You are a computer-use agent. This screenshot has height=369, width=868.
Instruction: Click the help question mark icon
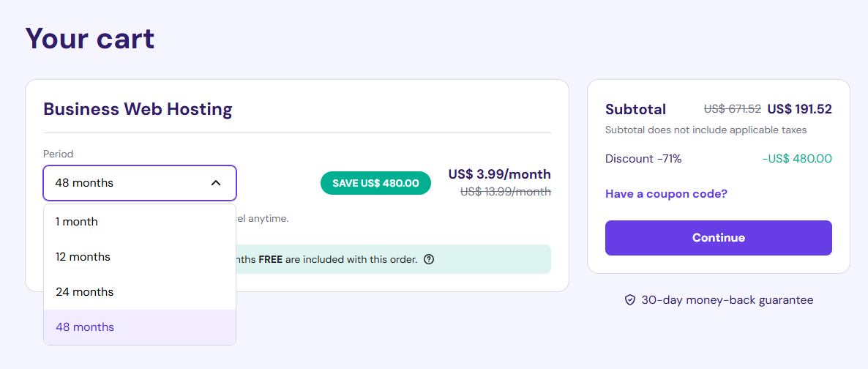coord(429,259)
